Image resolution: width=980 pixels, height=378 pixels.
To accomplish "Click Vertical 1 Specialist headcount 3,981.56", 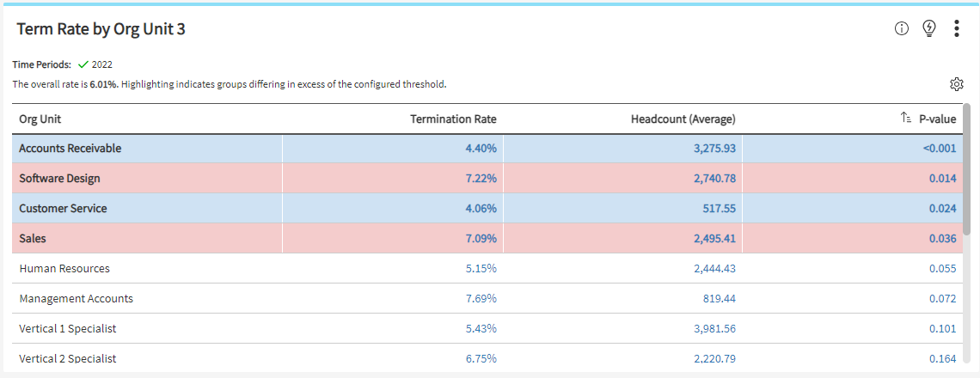I will [x=714, y=329].
